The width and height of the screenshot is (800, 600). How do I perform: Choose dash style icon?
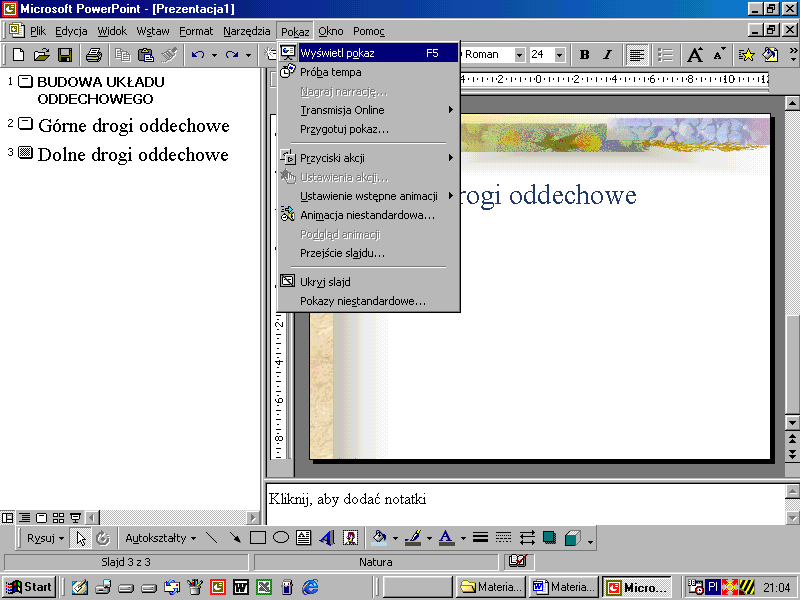coord(504,538)
